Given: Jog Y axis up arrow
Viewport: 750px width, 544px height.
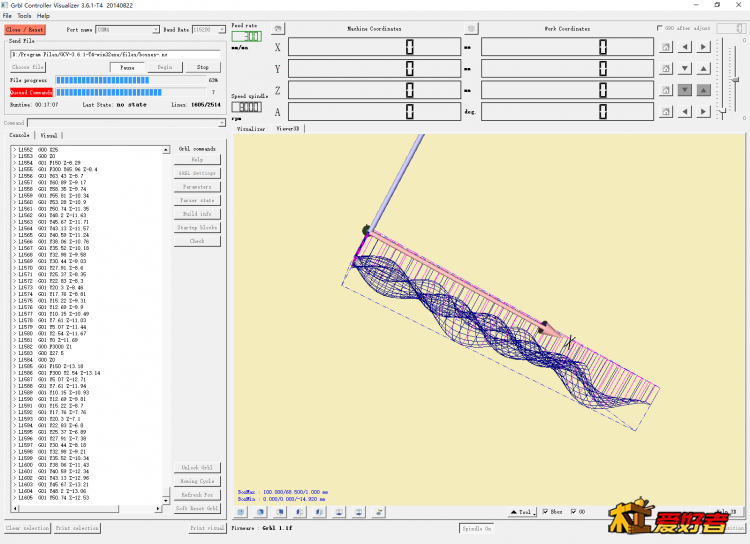Looking at the screenshot, I should [703, 68].
